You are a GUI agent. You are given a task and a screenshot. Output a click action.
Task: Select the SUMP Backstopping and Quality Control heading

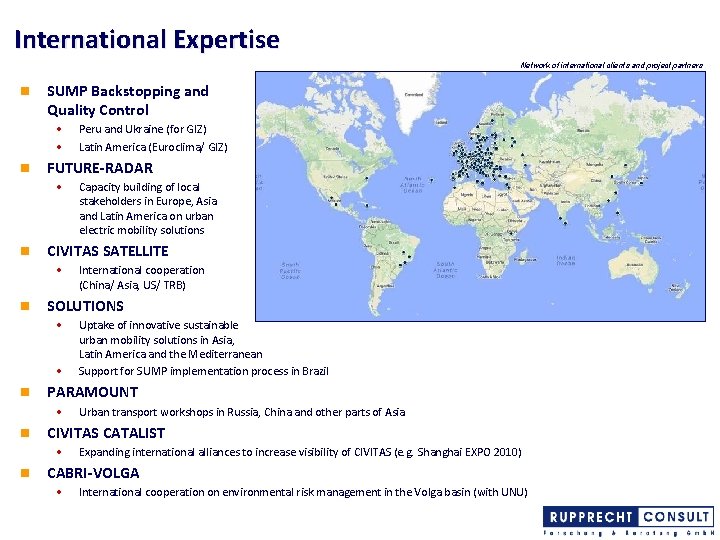point(128,101)
